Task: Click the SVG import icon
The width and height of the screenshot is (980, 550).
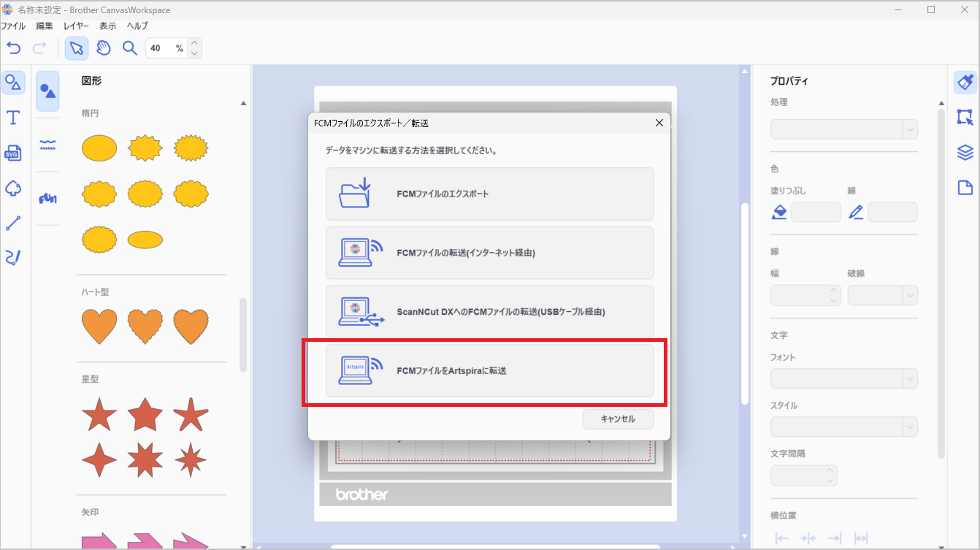Action: pyautogui.click(x=12, y=153)
